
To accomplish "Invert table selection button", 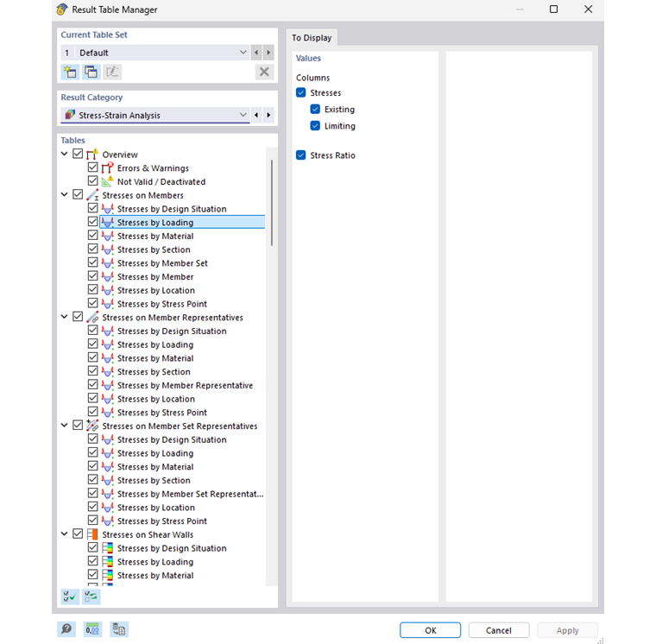I will [91, 597].
